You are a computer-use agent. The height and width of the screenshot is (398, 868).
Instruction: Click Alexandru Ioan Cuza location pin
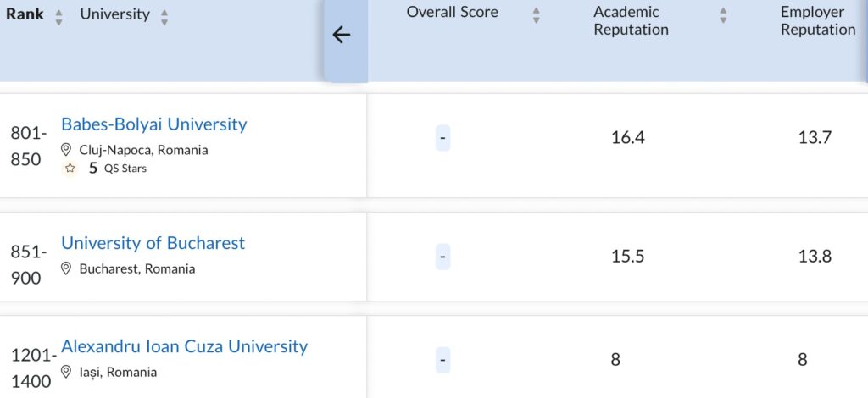[66, 372]
